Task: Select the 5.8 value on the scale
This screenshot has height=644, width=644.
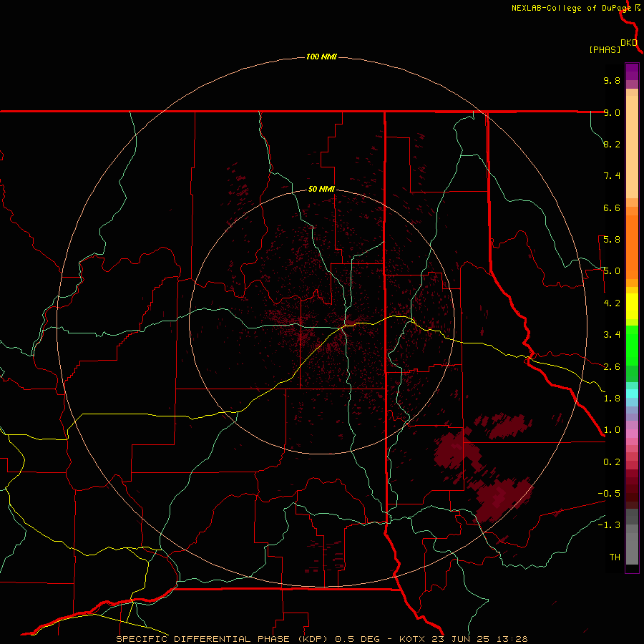Action: (612, 240)
